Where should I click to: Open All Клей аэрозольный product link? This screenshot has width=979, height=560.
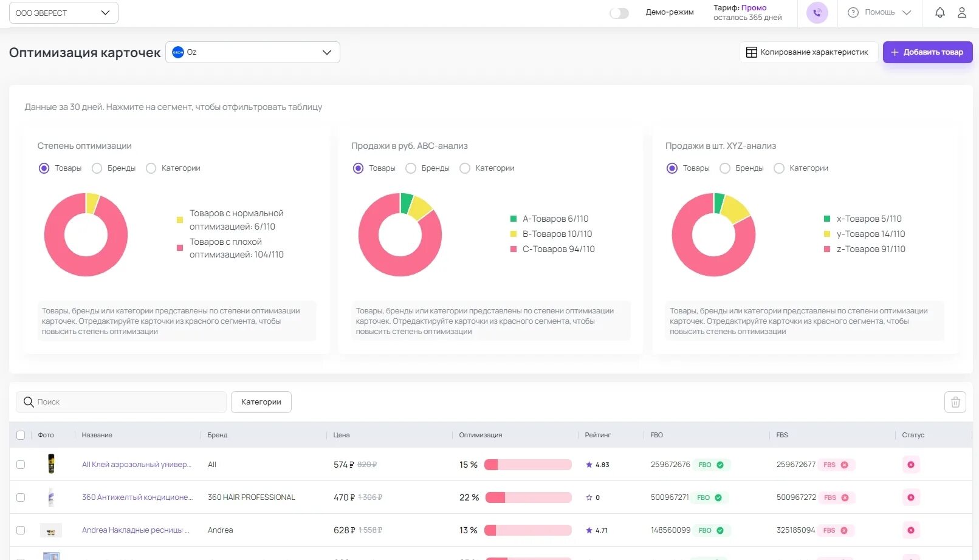tap(137, 465)
